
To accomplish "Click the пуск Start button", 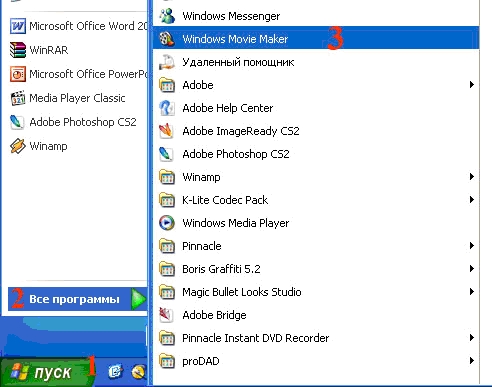I will click(x=47, y=372).
